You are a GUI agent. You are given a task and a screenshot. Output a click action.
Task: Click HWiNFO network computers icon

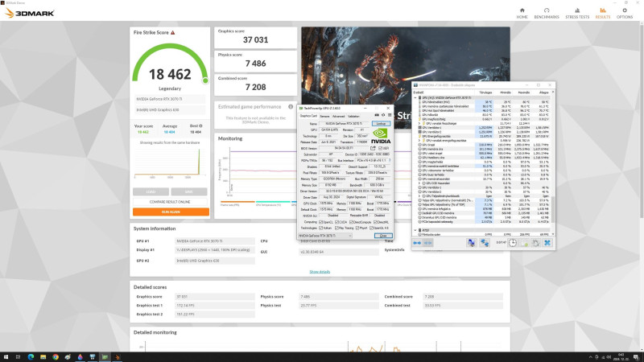point(471,243)
